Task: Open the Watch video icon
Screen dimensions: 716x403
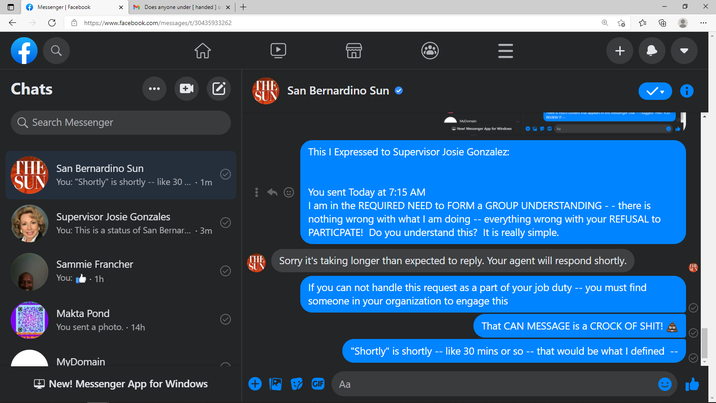Action: 278,51
